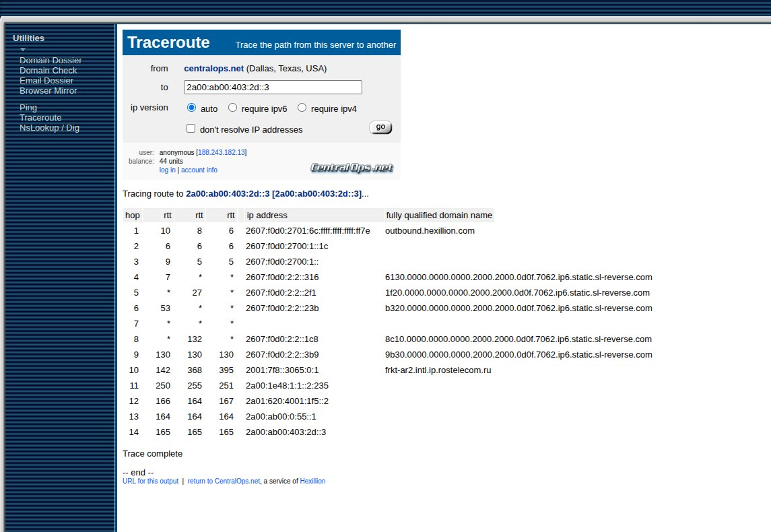Click return to CentralOps.net link
This screenshot has height=532, width=771.
[224, 481]
